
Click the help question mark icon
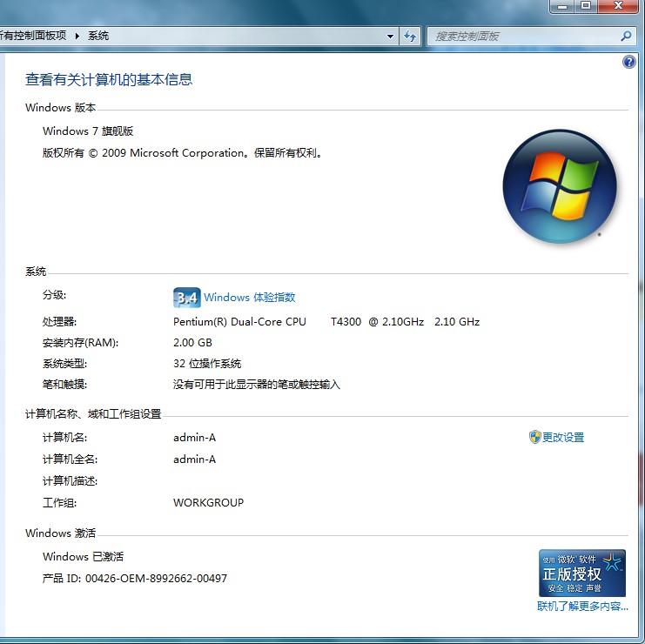(x=629, y=62)
